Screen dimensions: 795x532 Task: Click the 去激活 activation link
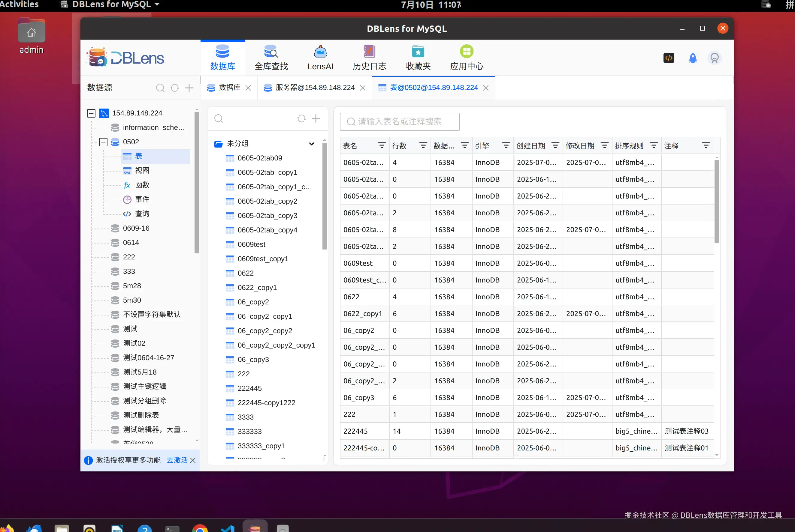tap(177, 460)
